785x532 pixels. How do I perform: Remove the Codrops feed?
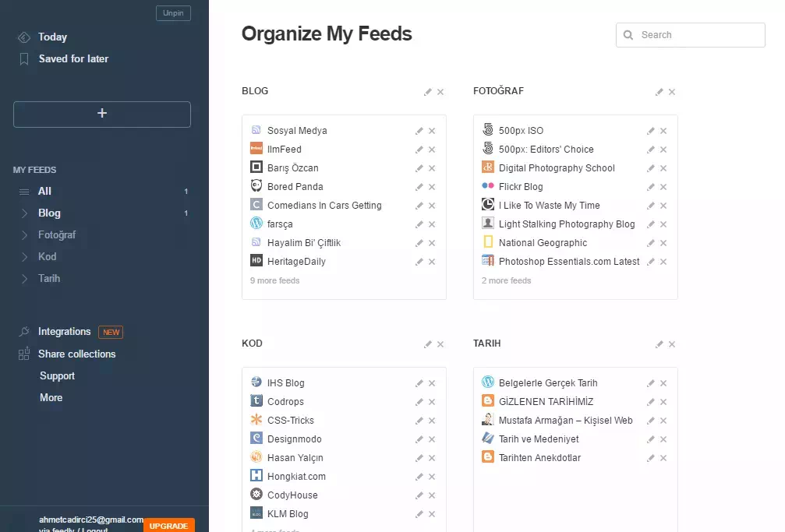(432, 402)
